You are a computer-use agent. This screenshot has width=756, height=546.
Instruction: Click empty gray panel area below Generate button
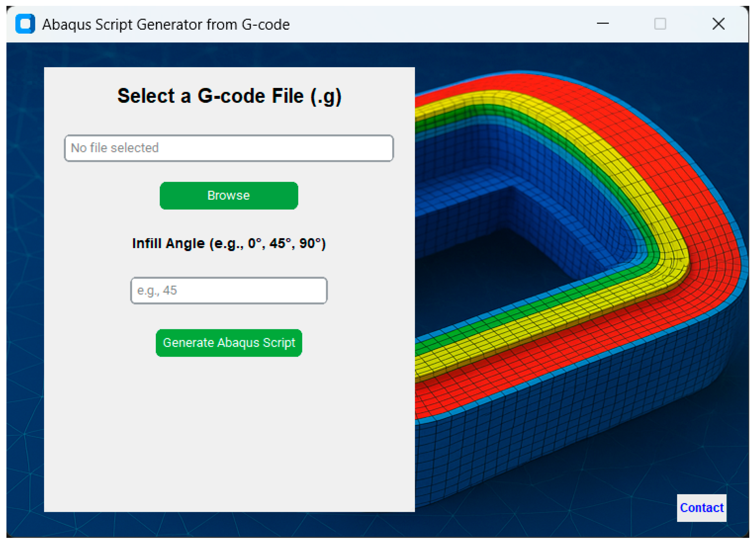click(229, 433)
